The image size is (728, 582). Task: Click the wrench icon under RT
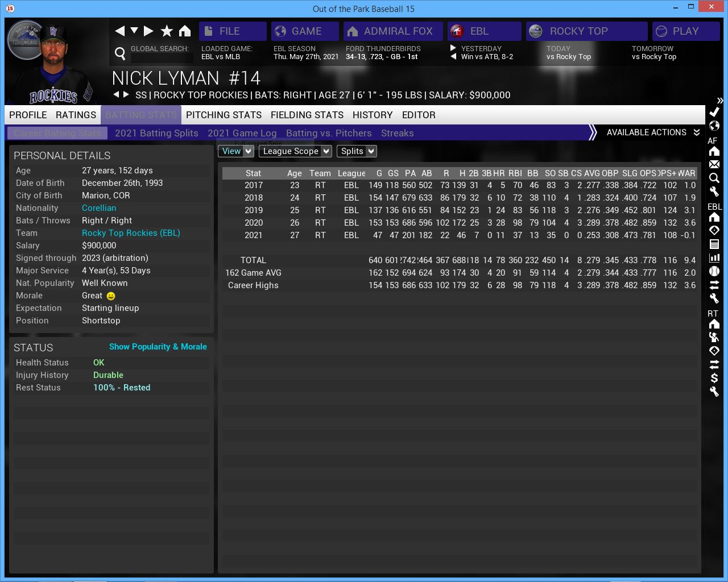pyautogui.click(x=714, y=392)
